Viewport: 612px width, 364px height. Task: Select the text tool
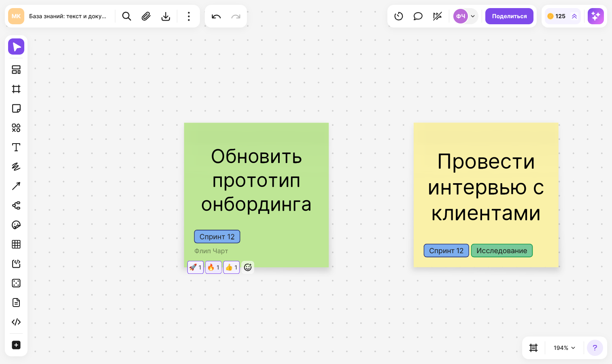[x=16, y=147]
